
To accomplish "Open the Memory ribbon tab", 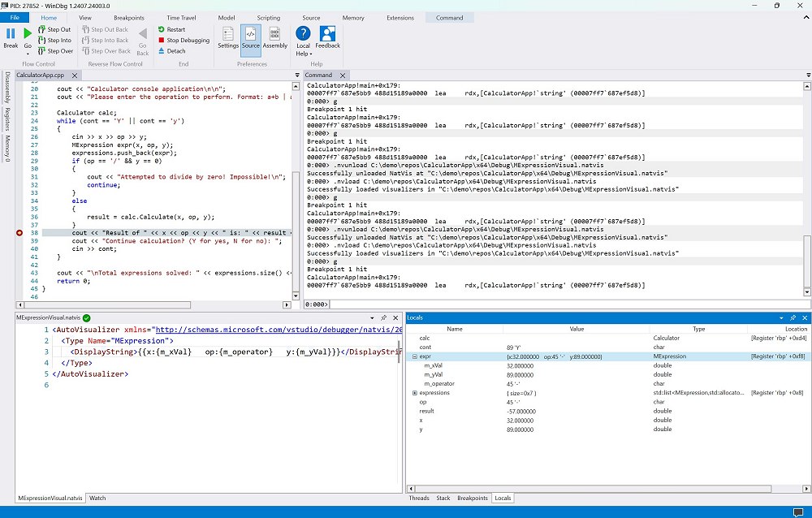I will [353, 18].
